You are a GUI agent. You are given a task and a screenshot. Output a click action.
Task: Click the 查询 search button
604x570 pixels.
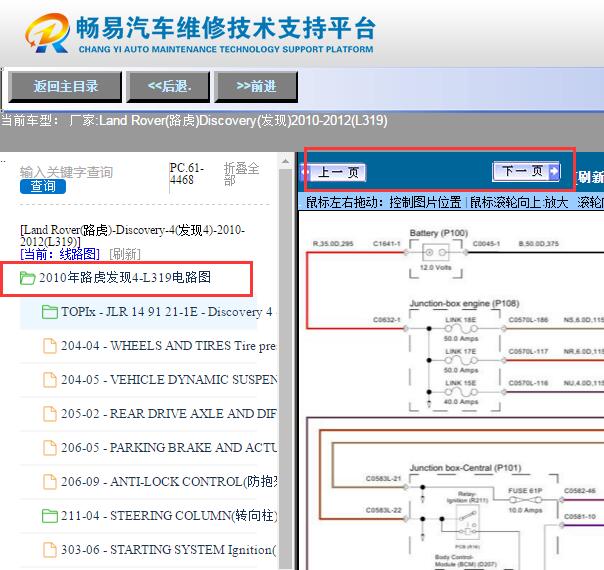point(43,186)
